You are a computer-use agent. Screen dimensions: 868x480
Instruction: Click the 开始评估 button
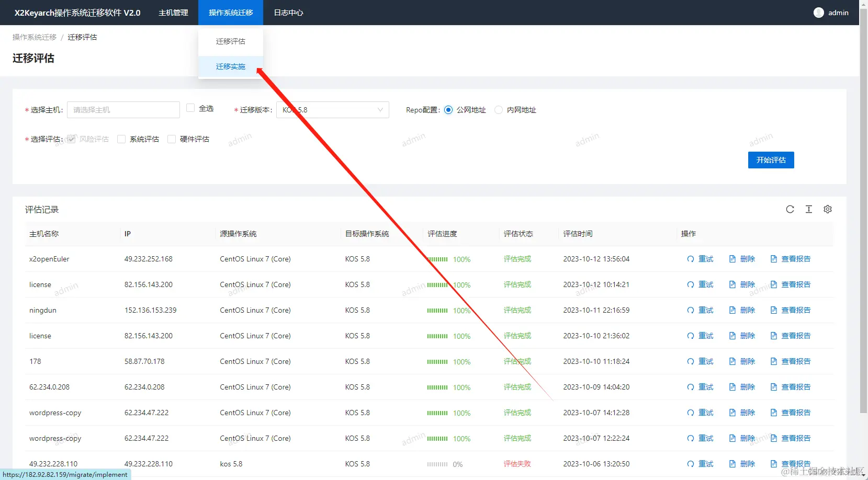[771, 160]
